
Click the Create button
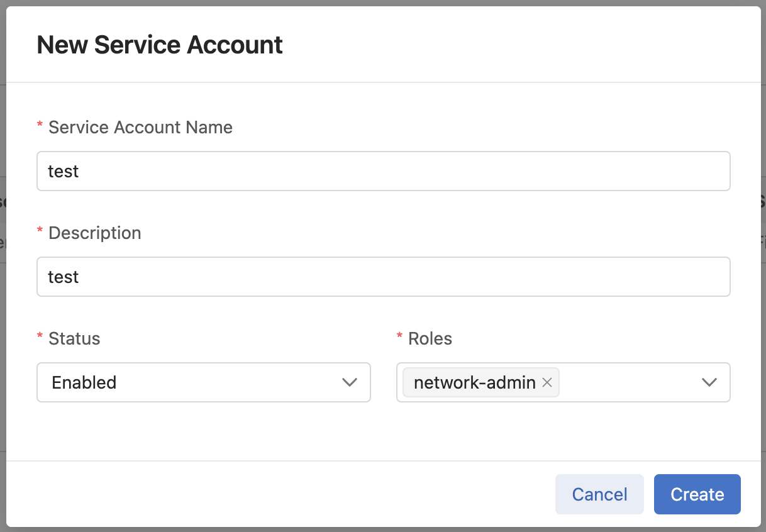click(x=697, y=494)
